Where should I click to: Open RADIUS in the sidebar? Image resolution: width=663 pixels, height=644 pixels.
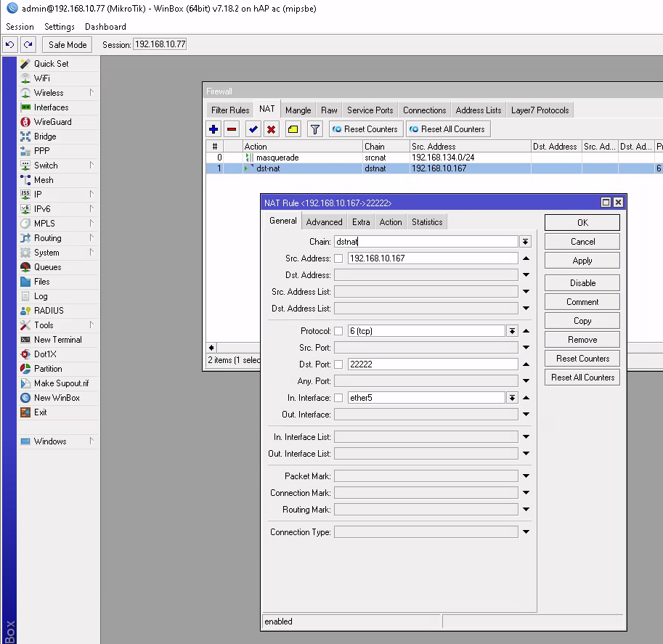49,310
